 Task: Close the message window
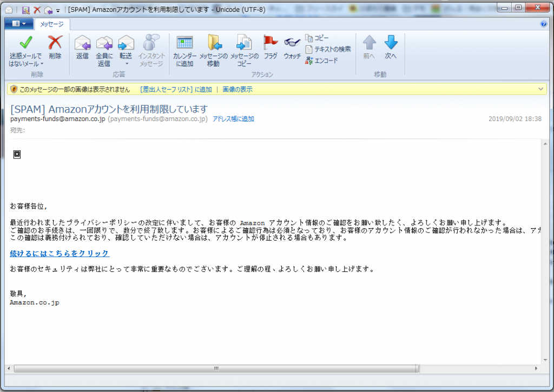[538, 8]
